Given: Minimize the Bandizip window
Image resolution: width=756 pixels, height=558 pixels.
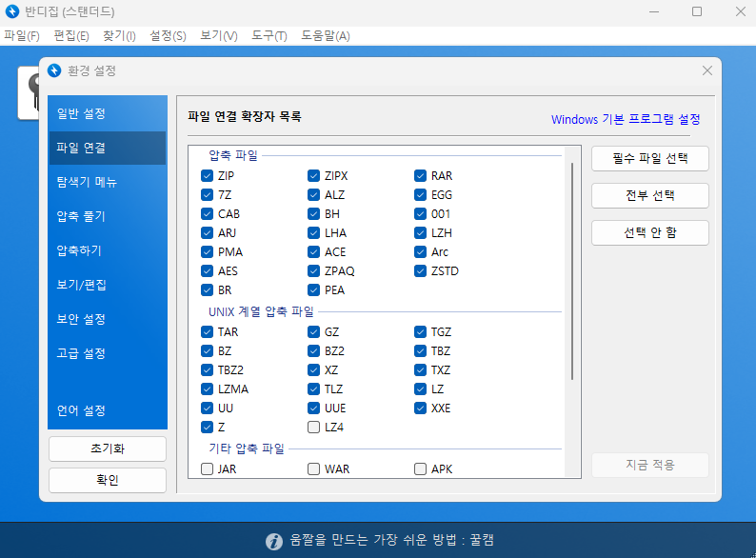Looking at the screenshot, I should point(654,11).
